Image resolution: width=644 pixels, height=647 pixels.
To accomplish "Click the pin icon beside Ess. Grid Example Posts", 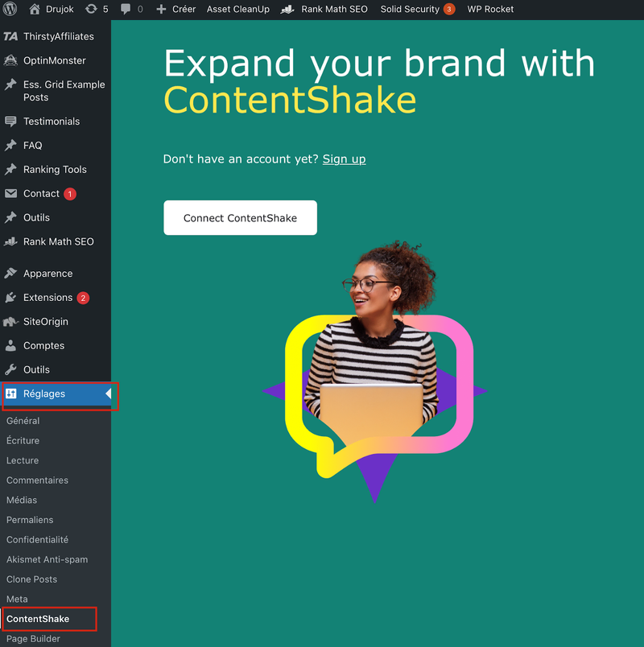I will (x=10, y=84).
